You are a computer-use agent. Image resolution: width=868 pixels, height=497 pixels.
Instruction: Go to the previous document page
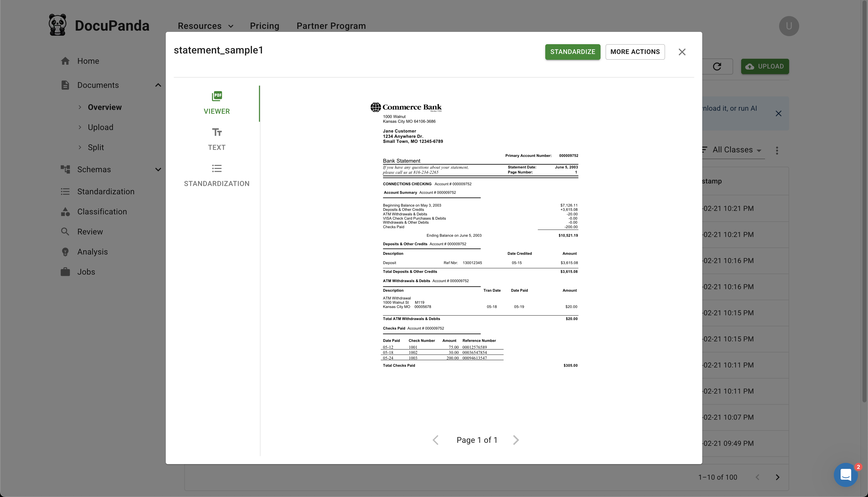(x=435, y=440)
